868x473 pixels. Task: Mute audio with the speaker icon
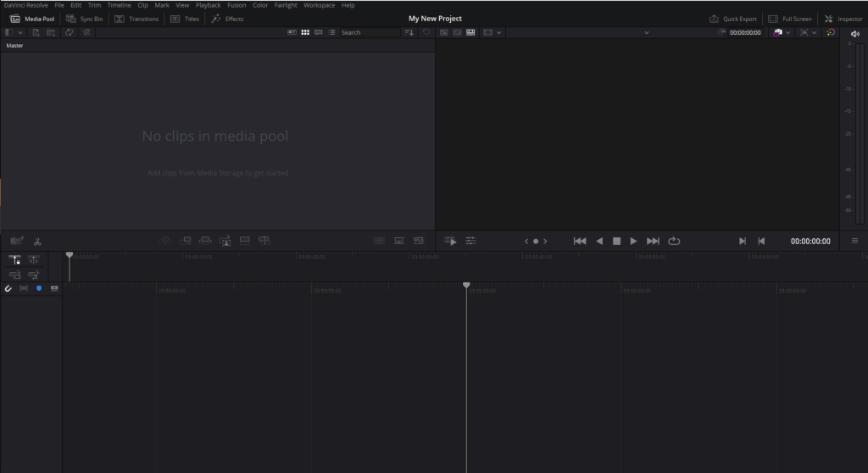[854, 34]
